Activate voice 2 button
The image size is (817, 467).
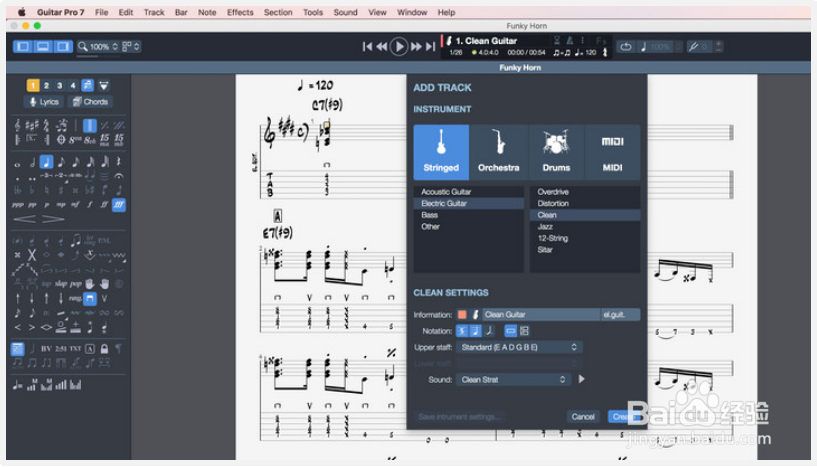point(46,85)
